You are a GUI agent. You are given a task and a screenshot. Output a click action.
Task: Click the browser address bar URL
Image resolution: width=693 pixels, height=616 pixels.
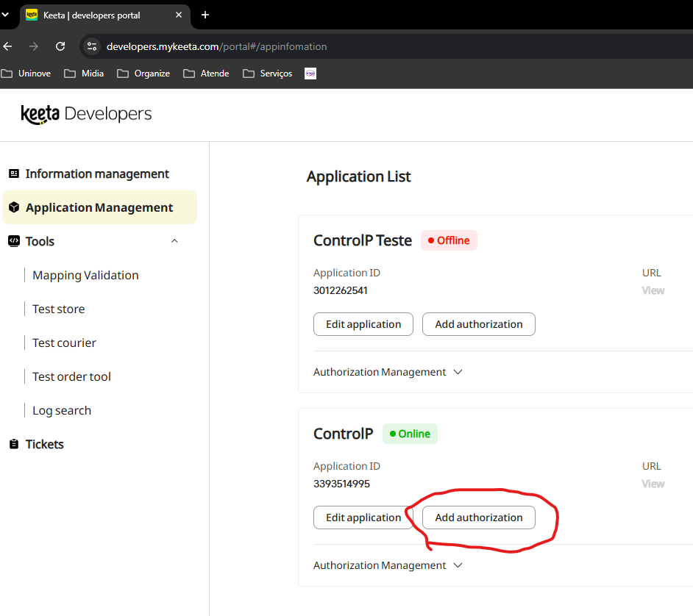pyautogui.click(x=216, y=46)
